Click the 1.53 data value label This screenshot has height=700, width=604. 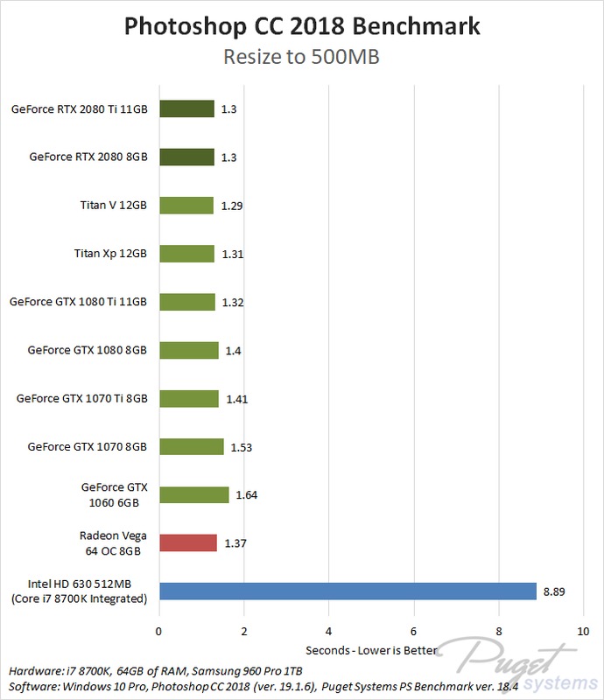(x=241, y=447)
